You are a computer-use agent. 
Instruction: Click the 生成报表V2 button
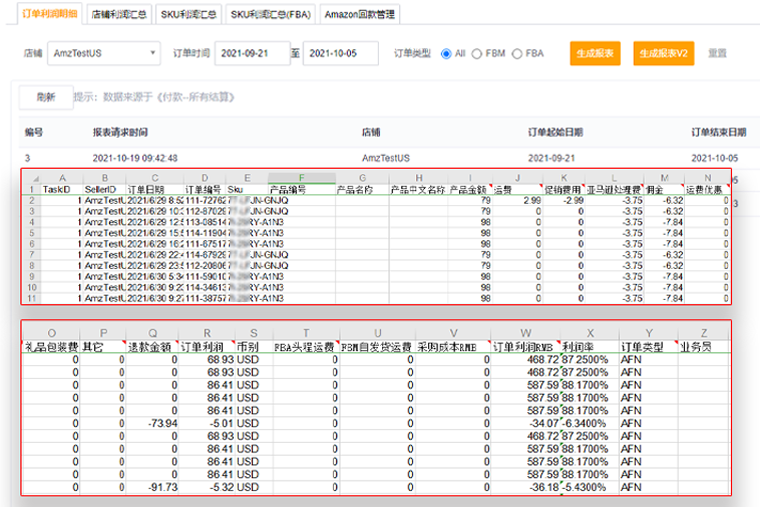pos(663,54)
